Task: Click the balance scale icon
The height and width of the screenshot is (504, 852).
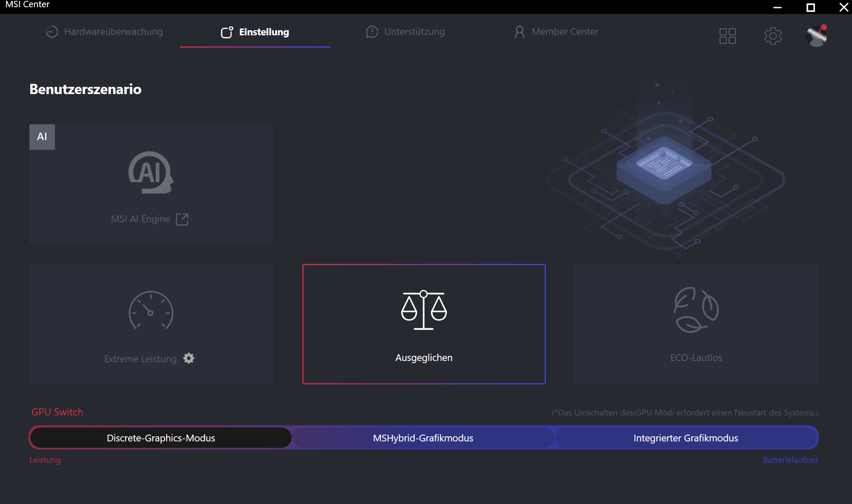Action: [x=424, y=310]
